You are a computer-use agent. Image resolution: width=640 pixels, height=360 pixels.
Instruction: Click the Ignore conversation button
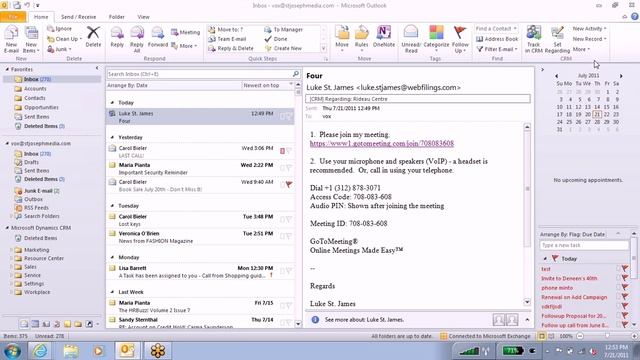pos(60,29)
